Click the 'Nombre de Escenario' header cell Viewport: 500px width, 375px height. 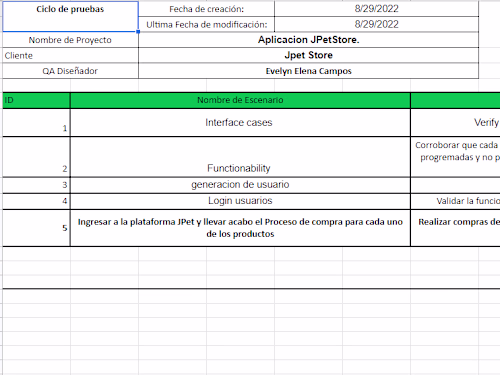tap(240, 100)
